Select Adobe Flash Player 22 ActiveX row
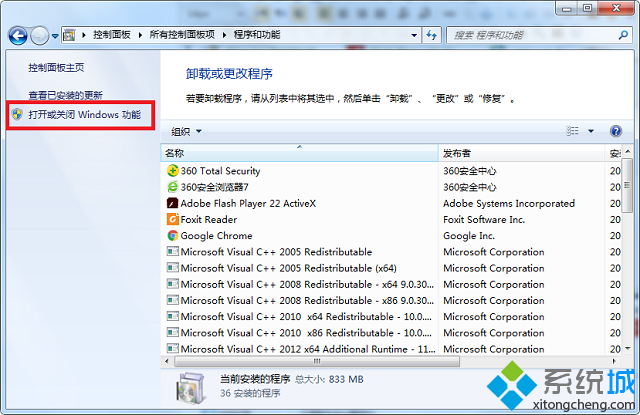 coord(391,203)
